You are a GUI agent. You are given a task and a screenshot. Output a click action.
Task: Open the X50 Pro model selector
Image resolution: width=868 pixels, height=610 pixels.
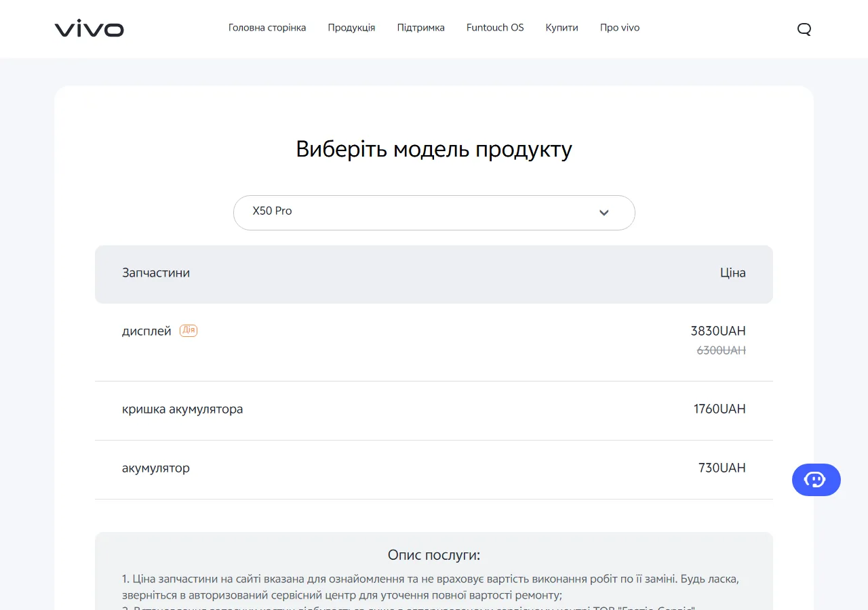(434, 213)
